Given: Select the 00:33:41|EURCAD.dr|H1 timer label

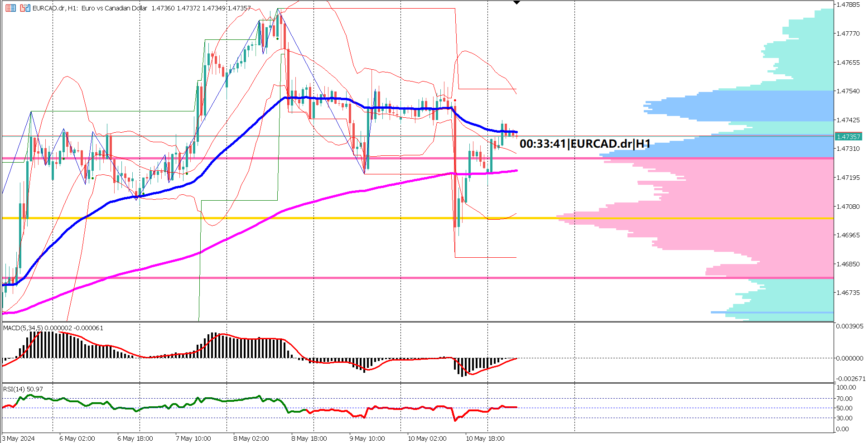Looking at the screenshot, I should click(585, 144).
